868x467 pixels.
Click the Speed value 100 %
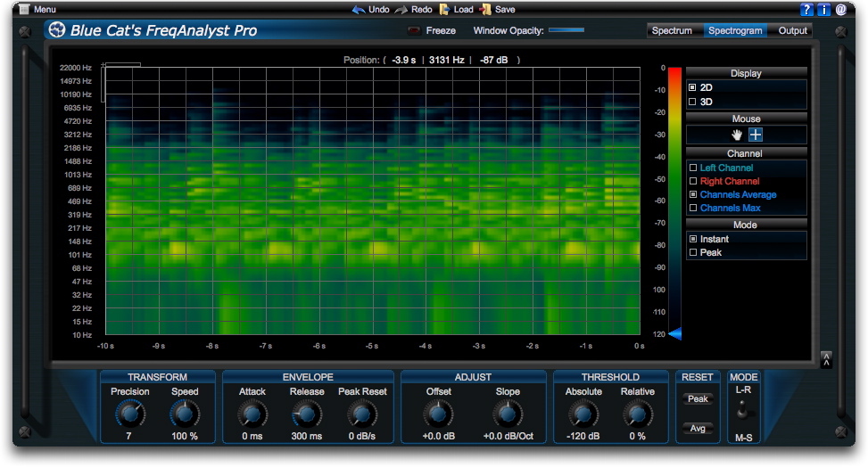point(185,436)
